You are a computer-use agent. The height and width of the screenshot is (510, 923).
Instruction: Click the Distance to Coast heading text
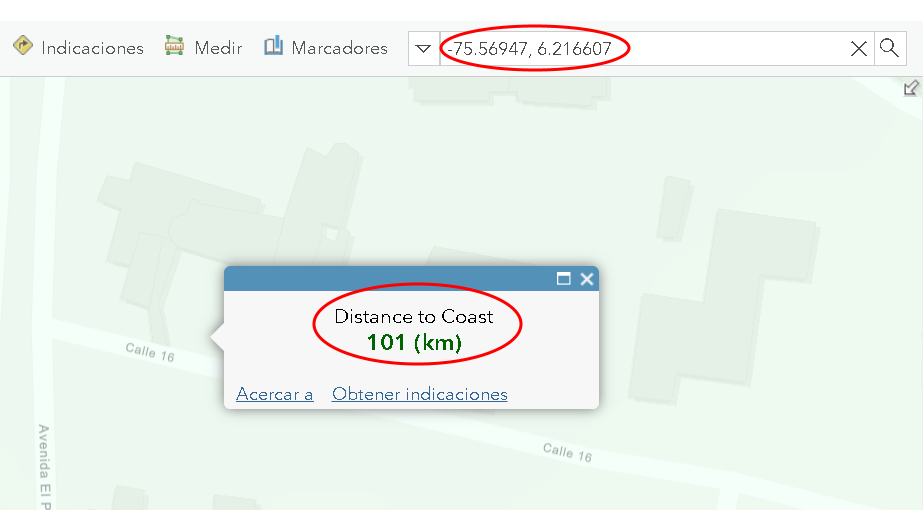(414, 317)
